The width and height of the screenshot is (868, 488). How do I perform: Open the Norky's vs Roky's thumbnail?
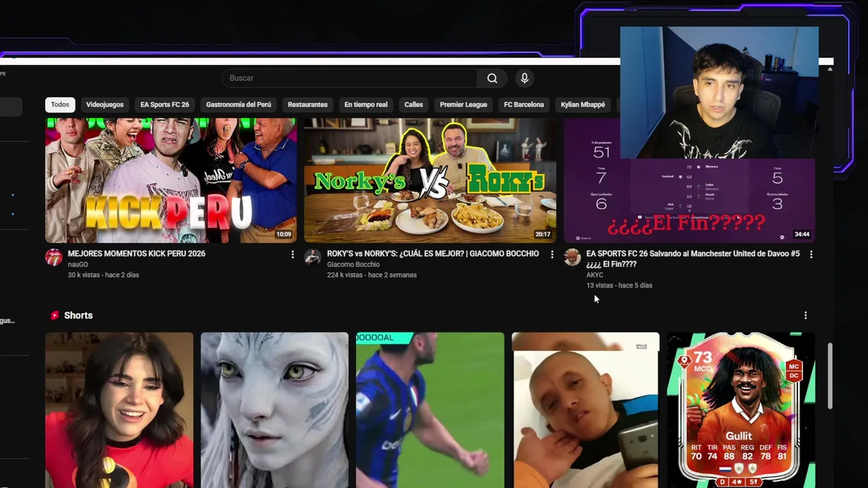tap(430, 180)
